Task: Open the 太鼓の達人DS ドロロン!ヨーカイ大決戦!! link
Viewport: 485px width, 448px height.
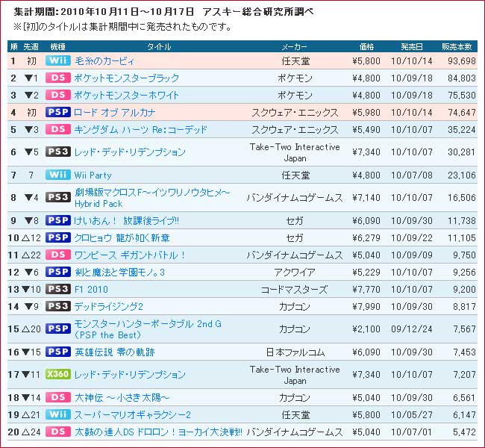Action: pyautogui.click(x=158, y=432)
